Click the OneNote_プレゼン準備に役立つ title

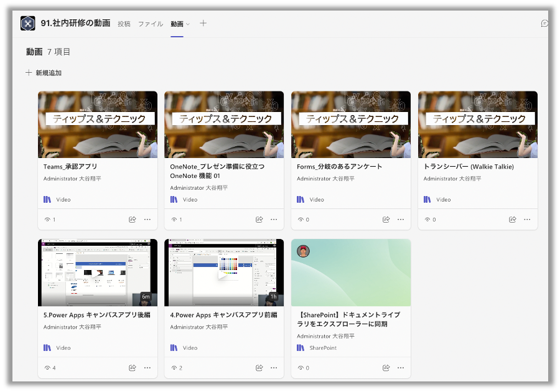[217, 171]
